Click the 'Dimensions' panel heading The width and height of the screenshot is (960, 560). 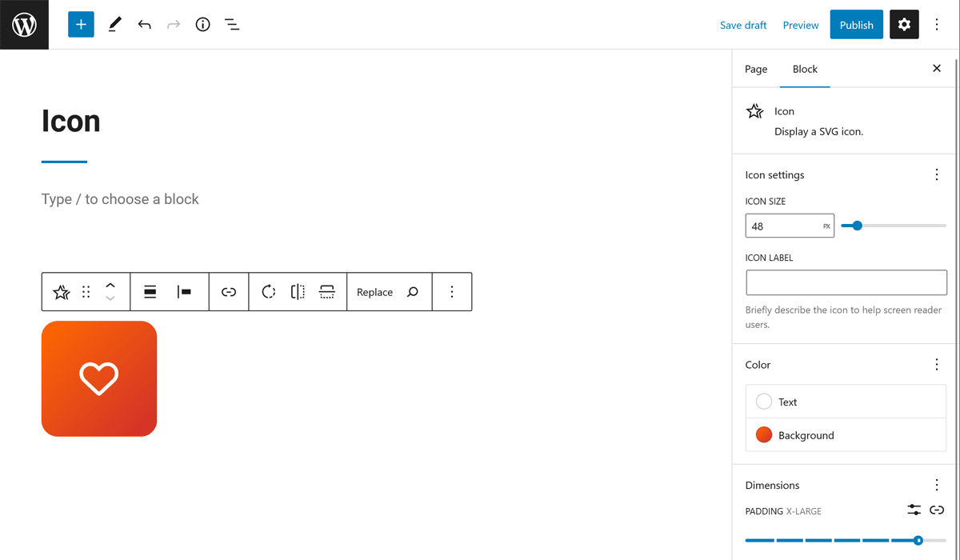click(x=772, y=485)
